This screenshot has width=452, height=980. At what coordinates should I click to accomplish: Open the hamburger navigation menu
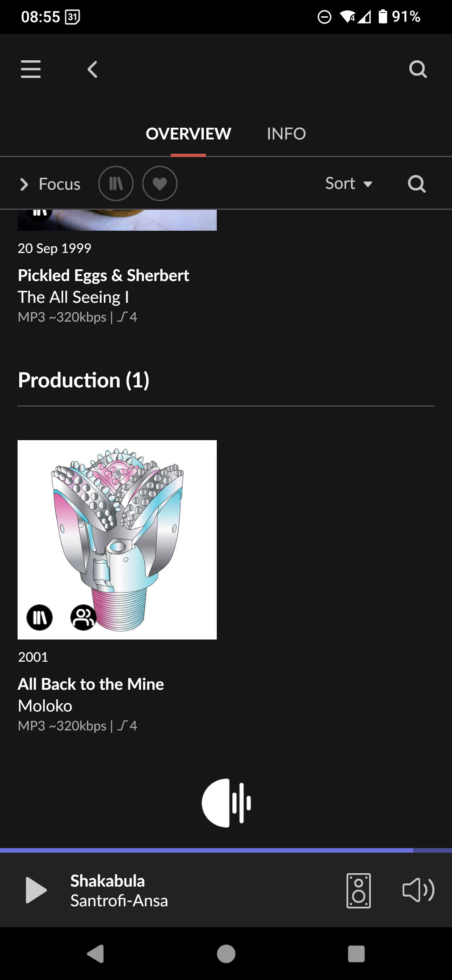(x=31, y=69)
